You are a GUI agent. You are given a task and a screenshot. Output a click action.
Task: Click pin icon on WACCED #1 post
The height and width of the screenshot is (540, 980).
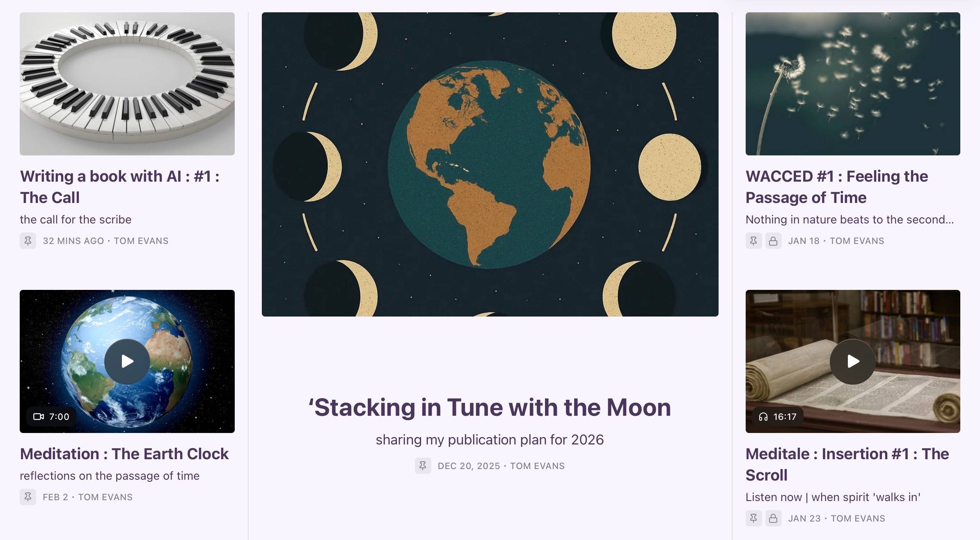point(753,241)
